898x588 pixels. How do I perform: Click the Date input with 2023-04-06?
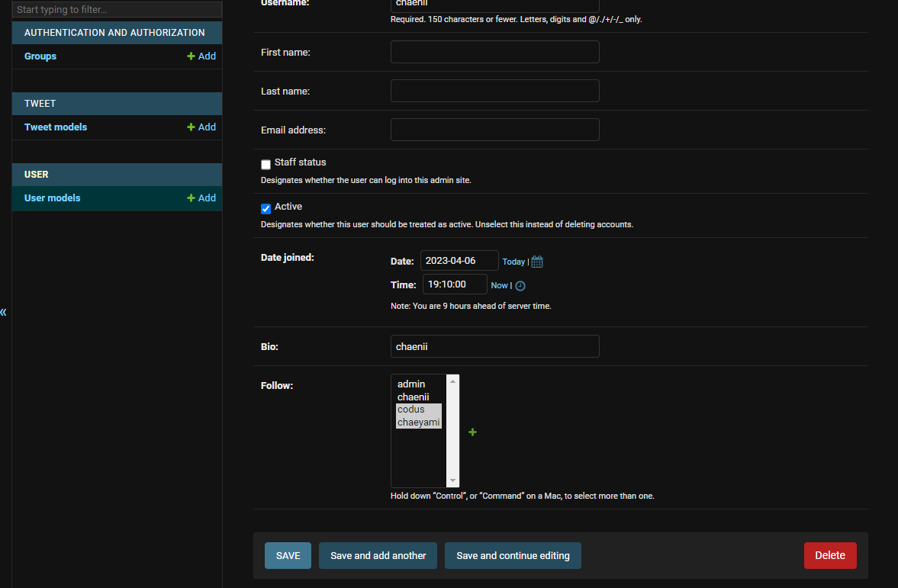tap(459, 261)
